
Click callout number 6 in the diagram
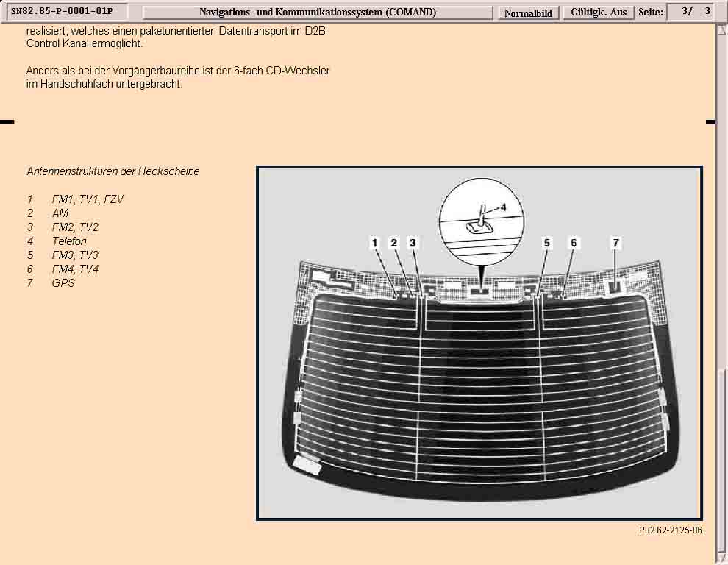[x=574, y=243]
